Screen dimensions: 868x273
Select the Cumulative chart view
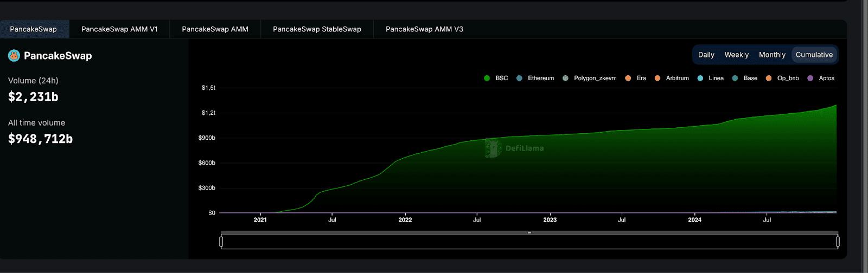coord(814,55)
